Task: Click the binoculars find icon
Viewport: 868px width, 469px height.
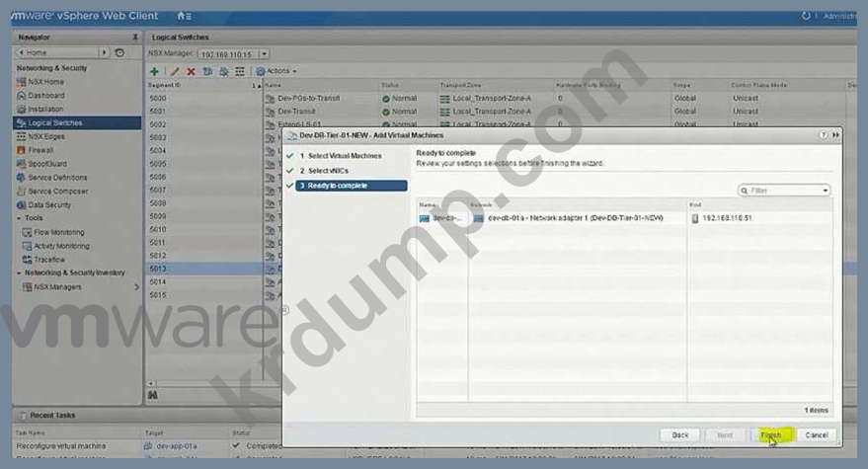Action: pyautogui.click(x=153, y=395)
